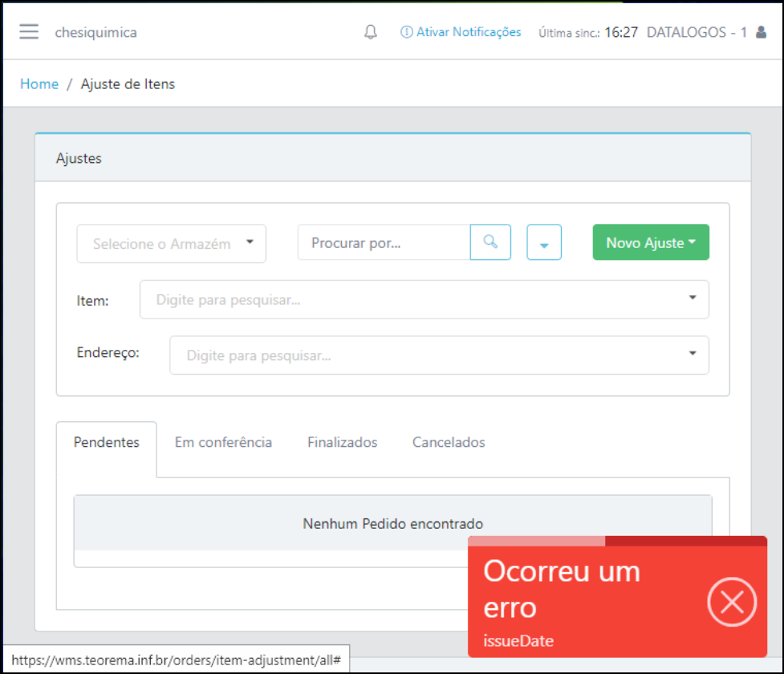Expand the search options arrow button
784x674 pixels.
point(544,242)
